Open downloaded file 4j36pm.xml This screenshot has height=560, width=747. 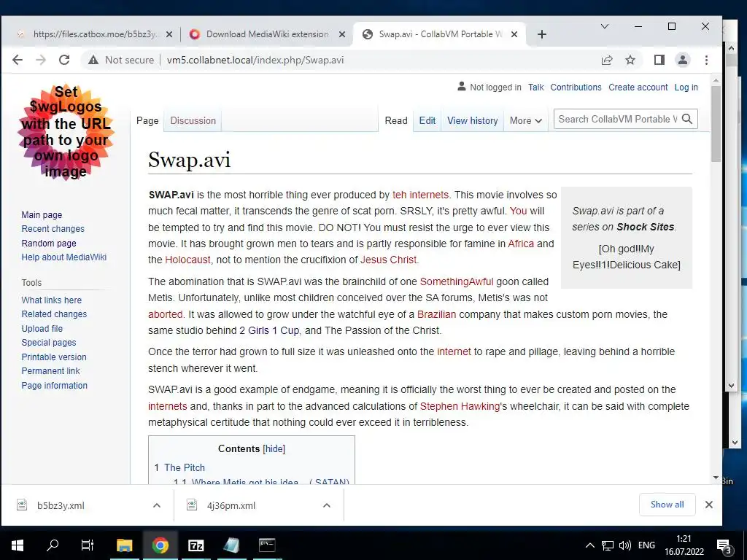[231, 506]
